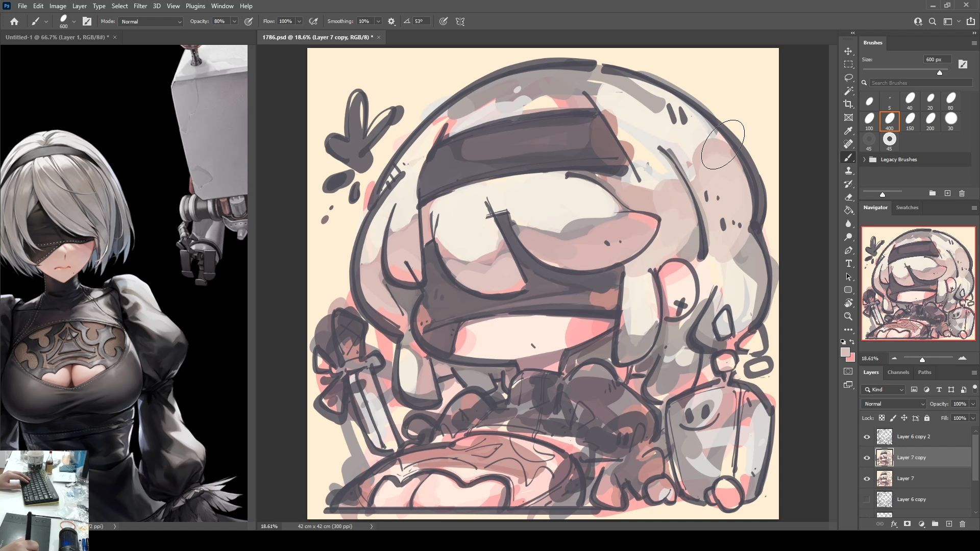Viewport: 980px width, 551px height.
Task: Open the layer Kind filter dropdown
Action: coord(884,389)
